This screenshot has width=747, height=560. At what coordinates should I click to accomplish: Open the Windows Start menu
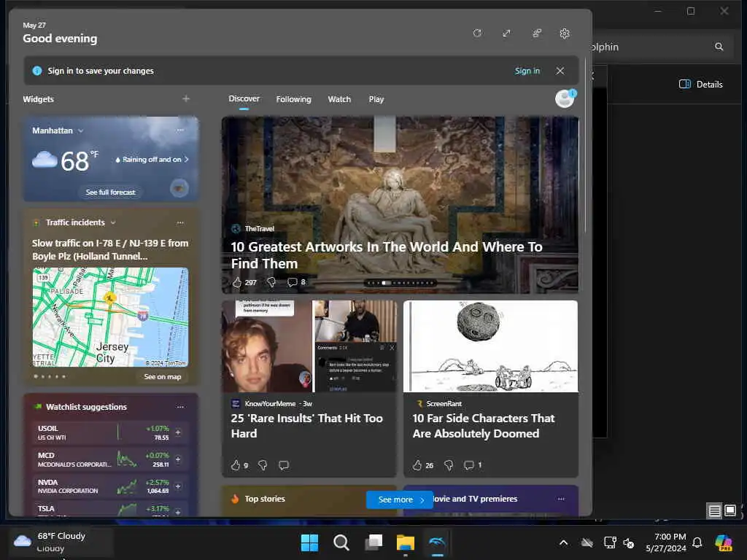point(309,542)
